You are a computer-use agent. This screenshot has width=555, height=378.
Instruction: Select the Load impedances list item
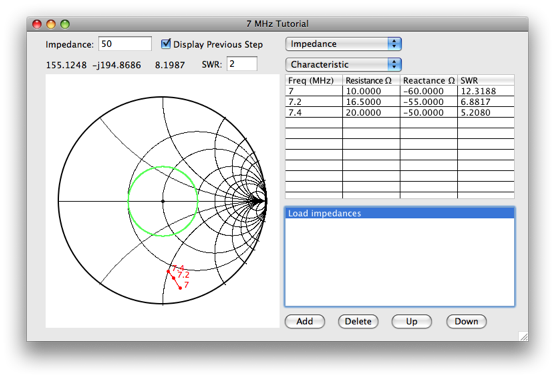tap(400, 213)
